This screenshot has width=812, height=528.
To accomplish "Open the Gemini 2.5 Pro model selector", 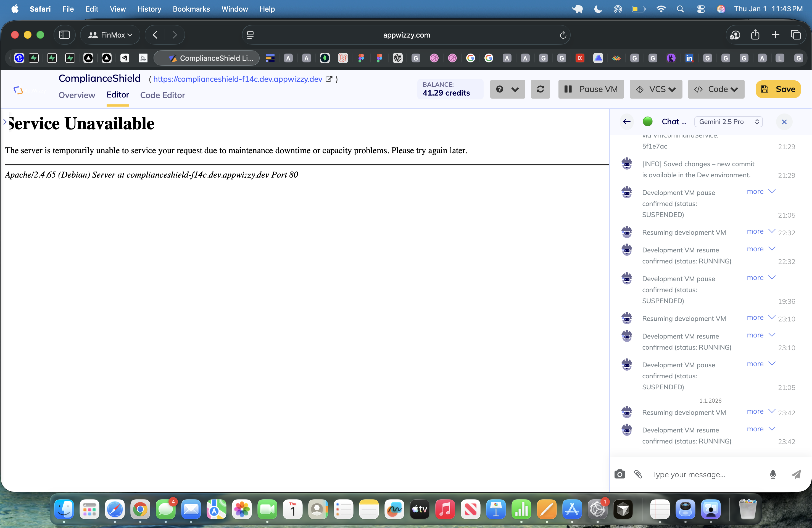I will pyautogui.click(x=728, y=122).
